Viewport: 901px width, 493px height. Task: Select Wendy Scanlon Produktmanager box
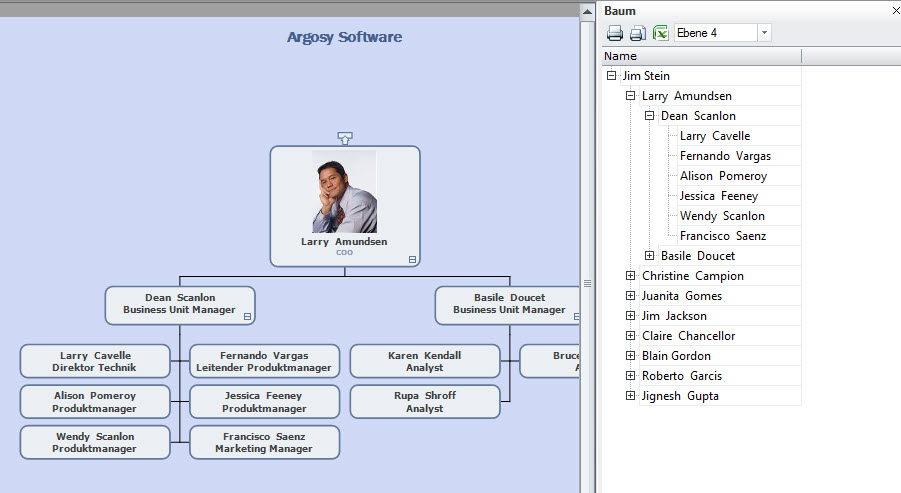(95, 442)
